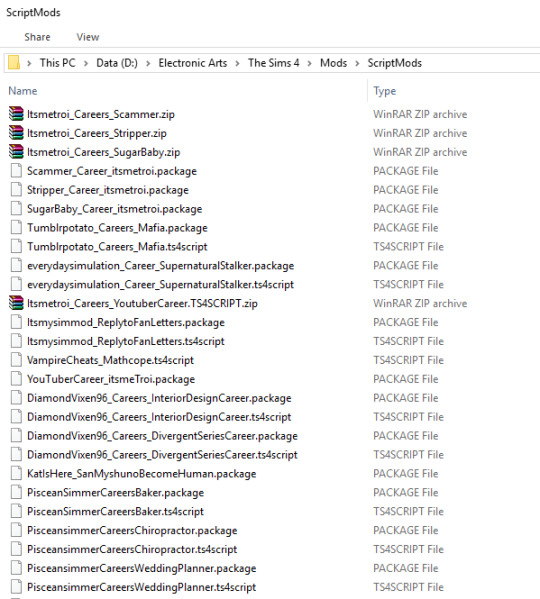Select Scammer_Career_itsmetroi.package file name
Viewport: 540px width, 599px height.
coord(112,171)
